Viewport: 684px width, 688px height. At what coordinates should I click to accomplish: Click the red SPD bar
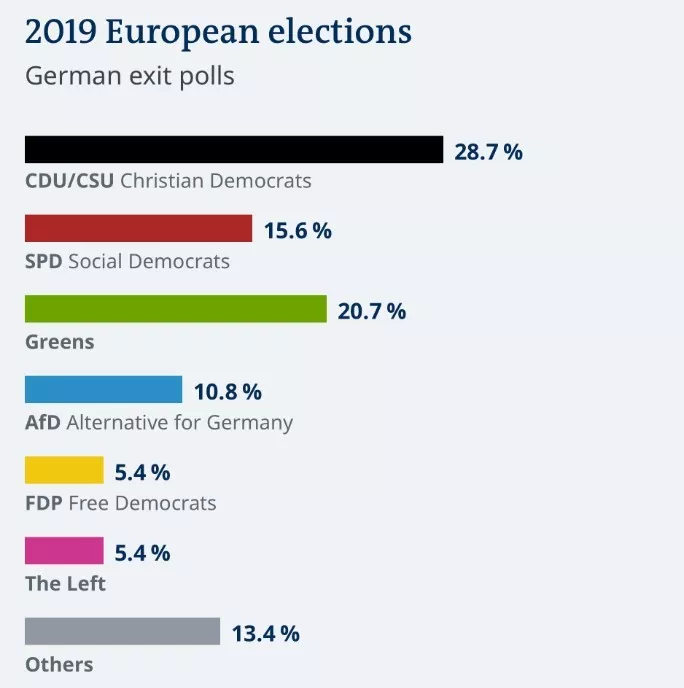click(x=139, y=228)
